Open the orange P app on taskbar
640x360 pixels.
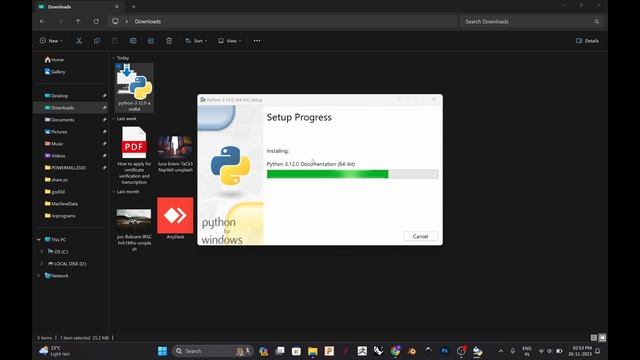pos(329,351)
